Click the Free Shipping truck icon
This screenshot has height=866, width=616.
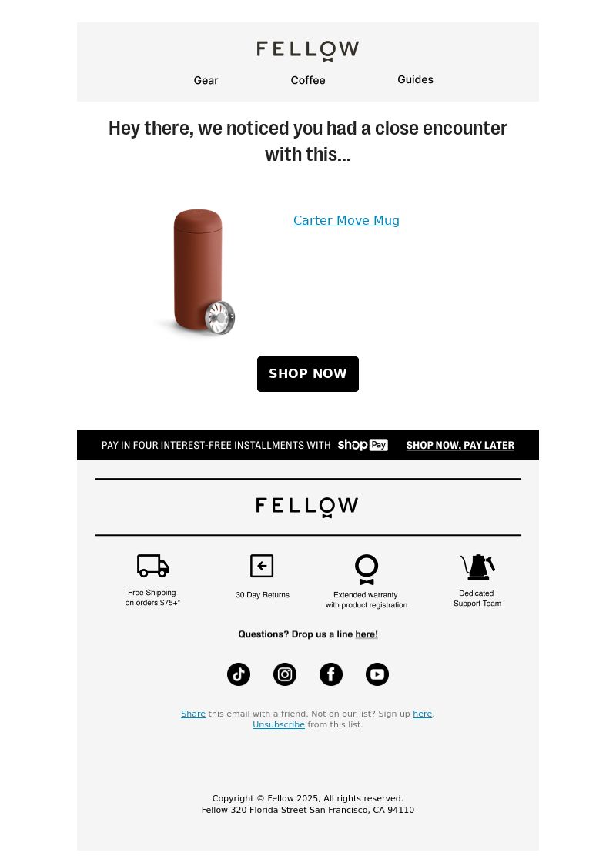point(152,566)
